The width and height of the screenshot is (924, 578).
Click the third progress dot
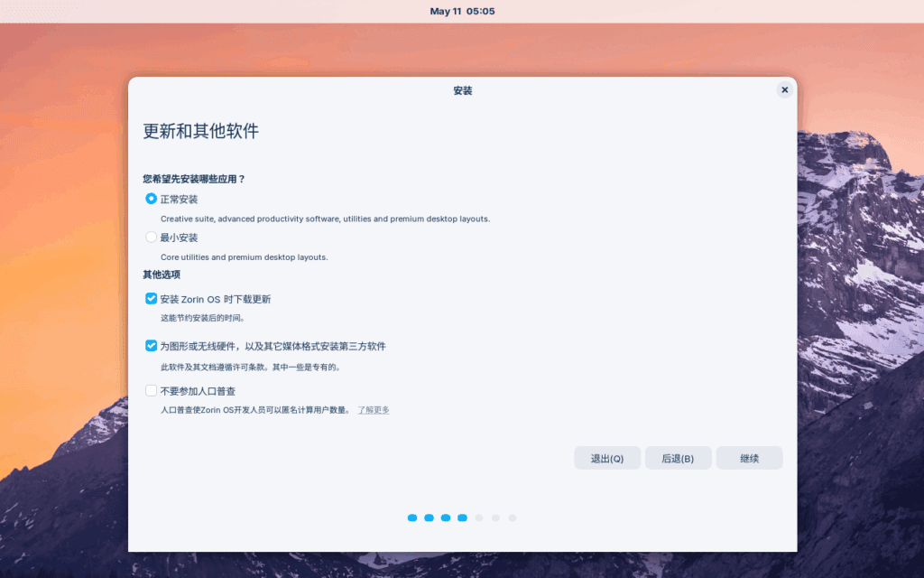pos(446,518)
